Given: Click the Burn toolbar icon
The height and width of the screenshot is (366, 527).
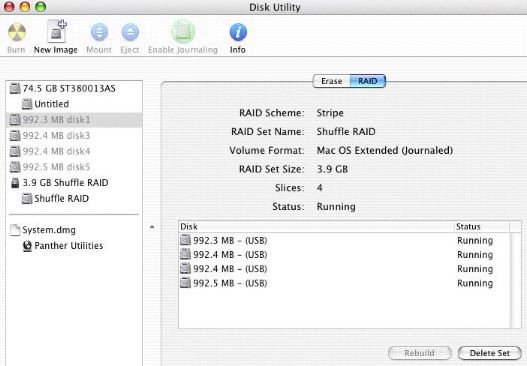Looking at the screenshot, I should (16, 32).
